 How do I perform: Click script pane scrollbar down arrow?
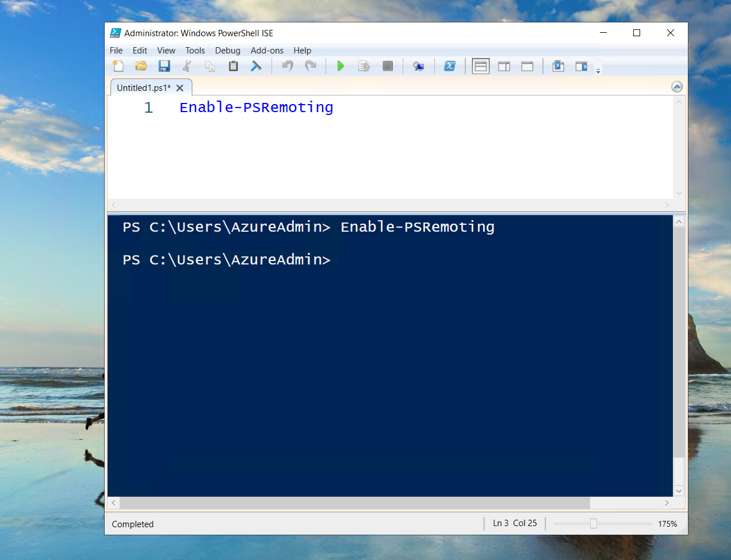[x=679, y=193]
